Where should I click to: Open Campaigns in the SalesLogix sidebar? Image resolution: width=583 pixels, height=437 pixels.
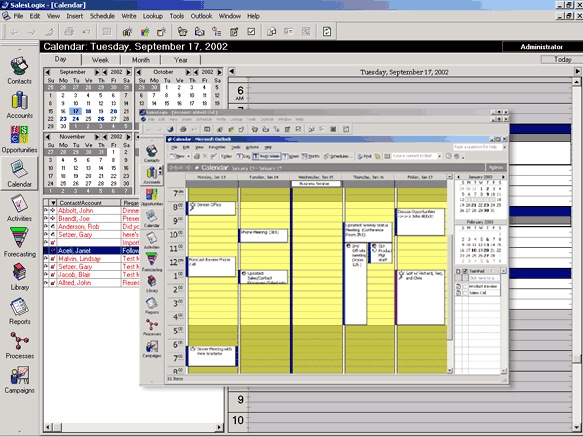[19, 380]
